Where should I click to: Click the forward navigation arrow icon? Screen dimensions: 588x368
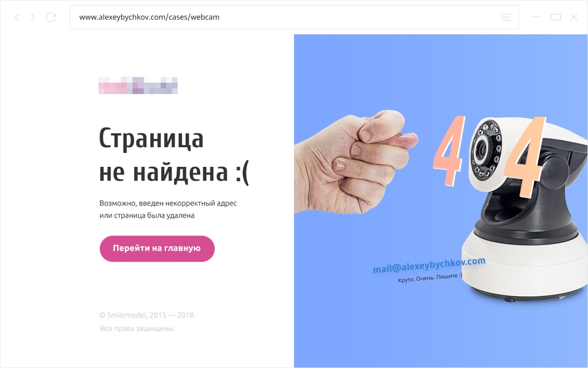(x=33, y=17)
